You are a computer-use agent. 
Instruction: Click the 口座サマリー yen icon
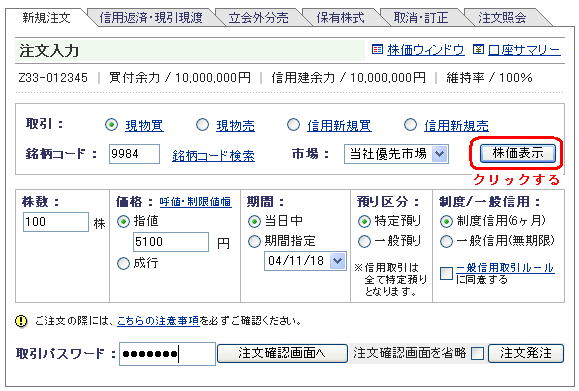click(478, 49)
